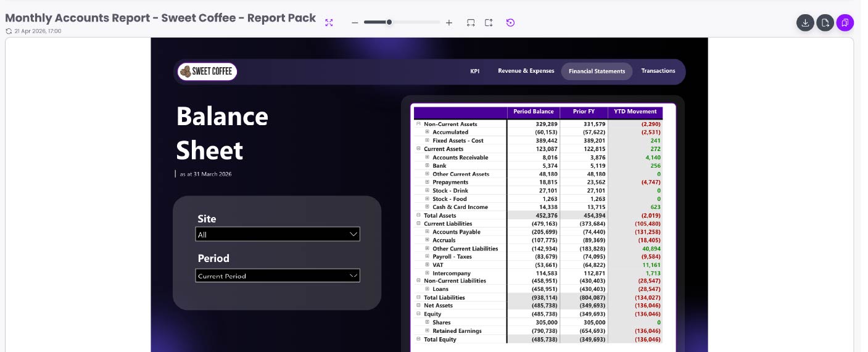Click the fullscreen expand icon beside title
The width and height of the screenshot is (868, 352).
pyautogui.click(x=329, y=22)
